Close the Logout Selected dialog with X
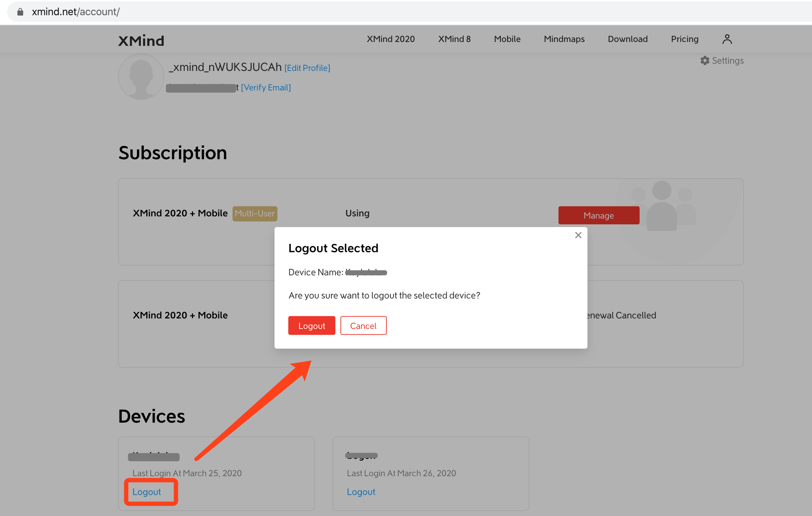The image size is (812, 516). 578,235
